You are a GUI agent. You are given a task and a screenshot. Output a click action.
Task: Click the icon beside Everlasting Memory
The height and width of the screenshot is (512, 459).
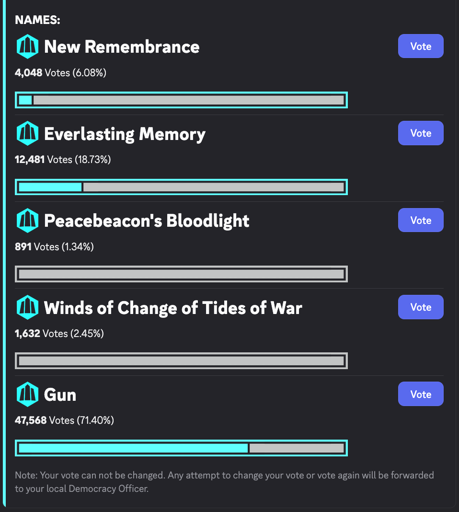click(27, 133)
